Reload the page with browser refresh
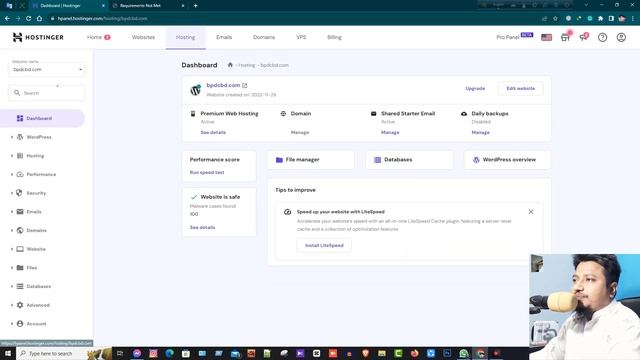This screenshot has height=360, width=640. tap(29, 18)
